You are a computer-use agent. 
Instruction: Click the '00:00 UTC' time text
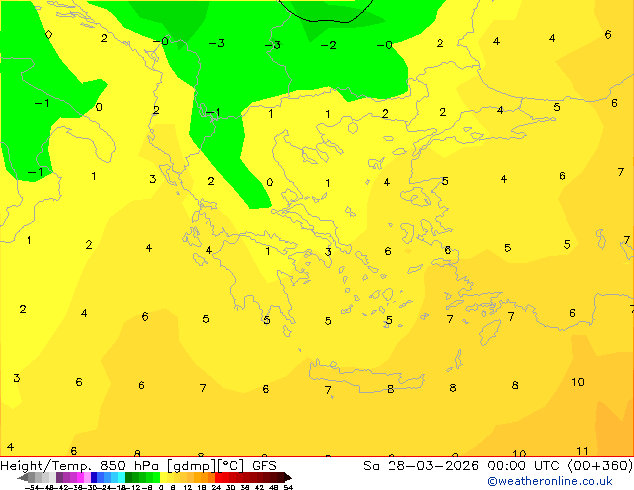coord(525,466)
